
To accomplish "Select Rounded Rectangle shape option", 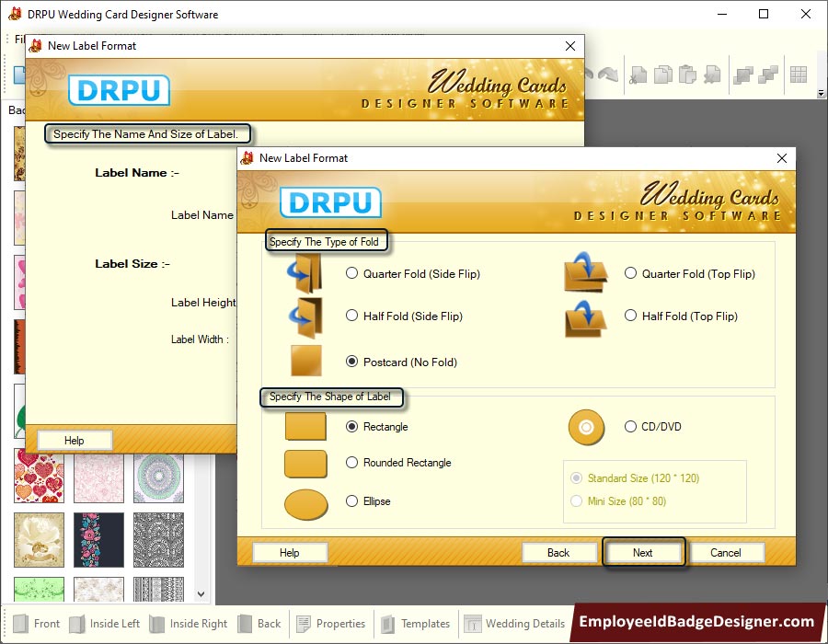I will click(x=351, y=463).
